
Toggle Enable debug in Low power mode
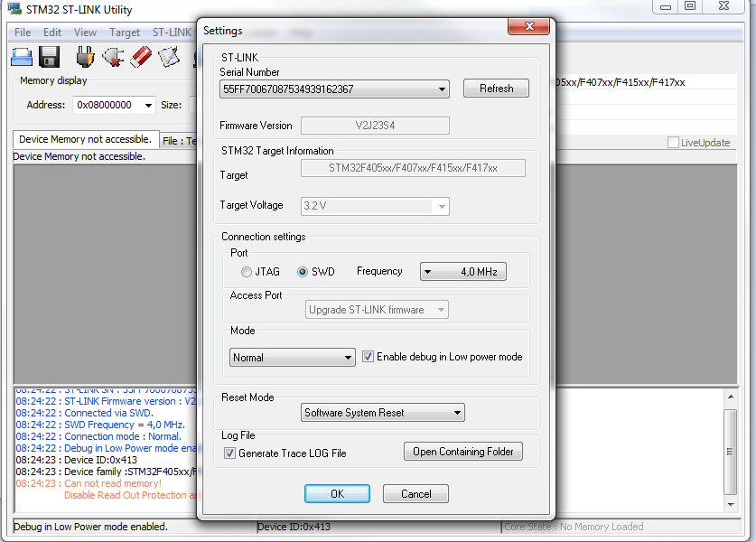click(368, 357)
